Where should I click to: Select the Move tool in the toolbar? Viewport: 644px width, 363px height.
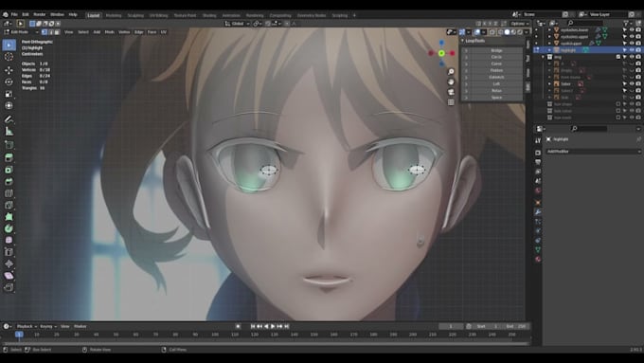point(9,70)
